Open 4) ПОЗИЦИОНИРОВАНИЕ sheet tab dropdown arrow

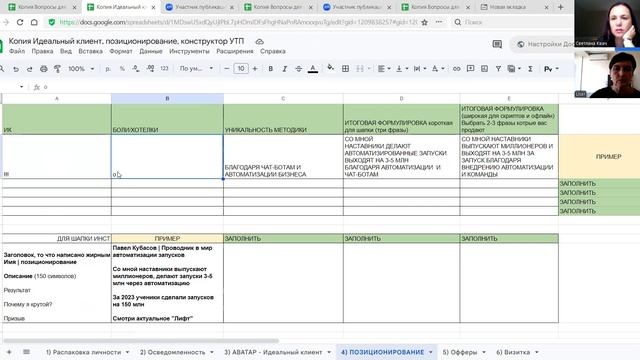click(431, 352)
